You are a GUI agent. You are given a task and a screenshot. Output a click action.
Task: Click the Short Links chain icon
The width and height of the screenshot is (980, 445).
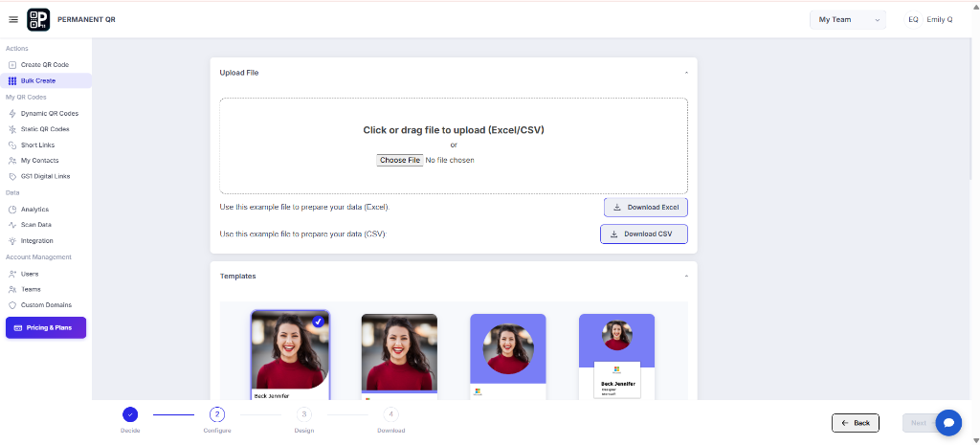12,145
